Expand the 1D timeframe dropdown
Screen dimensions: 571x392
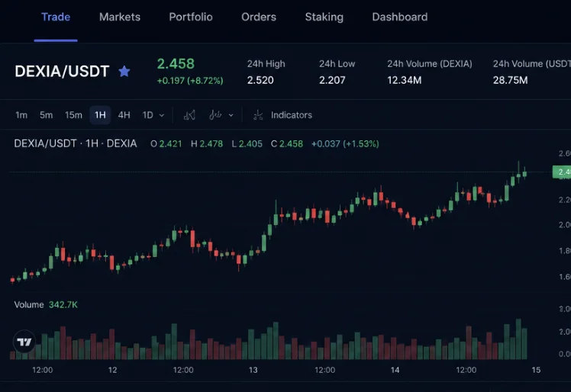tap(153, 115)
